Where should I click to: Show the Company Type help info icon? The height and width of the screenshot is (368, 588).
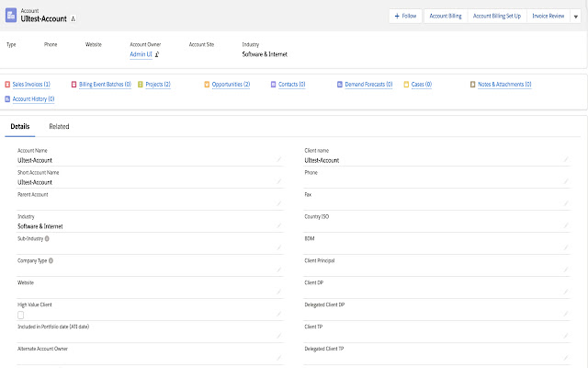coord(51,260)
